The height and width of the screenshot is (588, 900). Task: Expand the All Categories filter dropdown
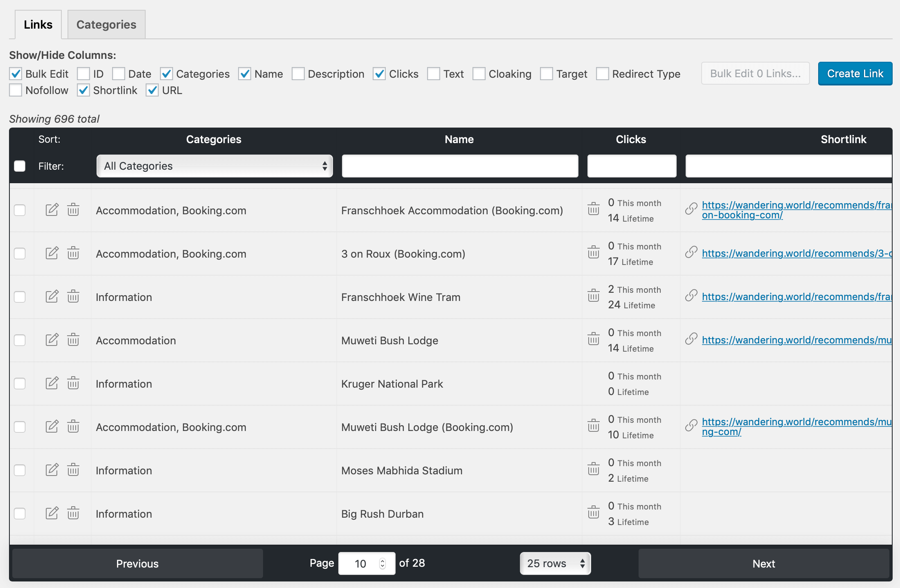click(214, 166)
